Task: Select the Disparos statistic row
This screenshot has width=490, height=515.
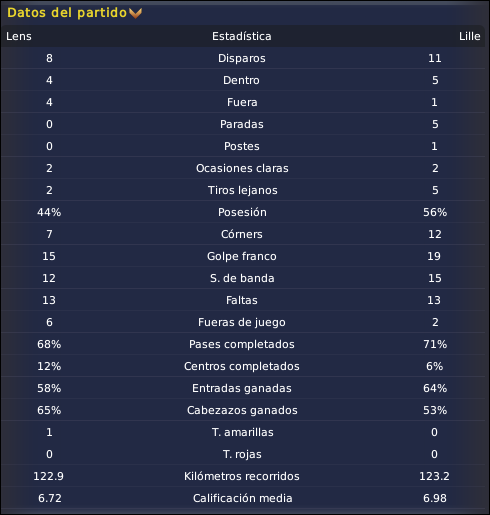Action: (243, 58)
